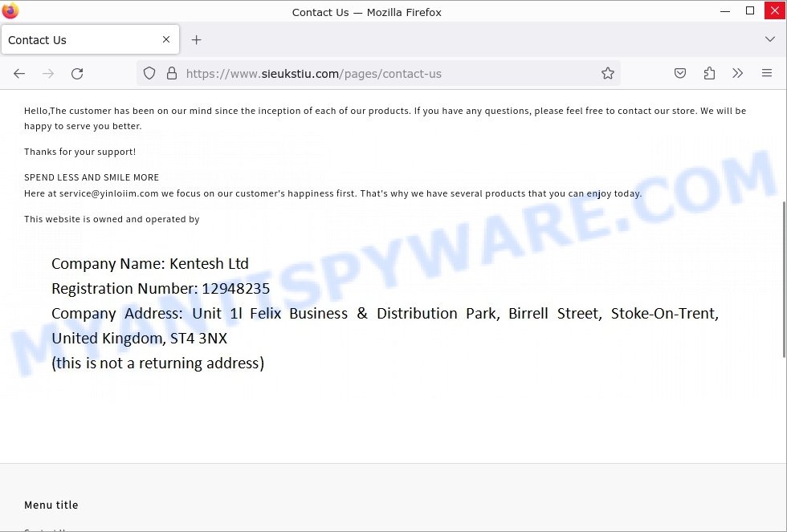Save page to Pocket
The image size is (787, 532).
click(x=680, y=73)
